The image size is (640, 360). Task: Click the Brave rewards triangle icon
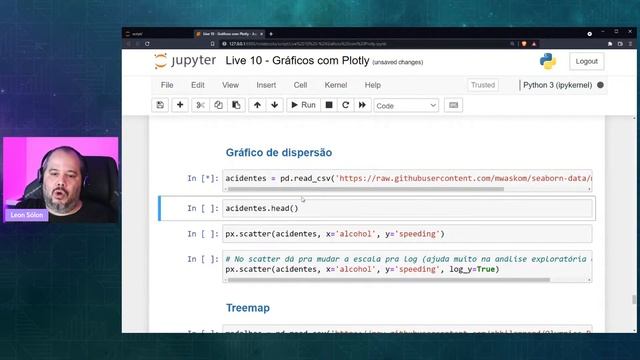click(x=533, y=44)
